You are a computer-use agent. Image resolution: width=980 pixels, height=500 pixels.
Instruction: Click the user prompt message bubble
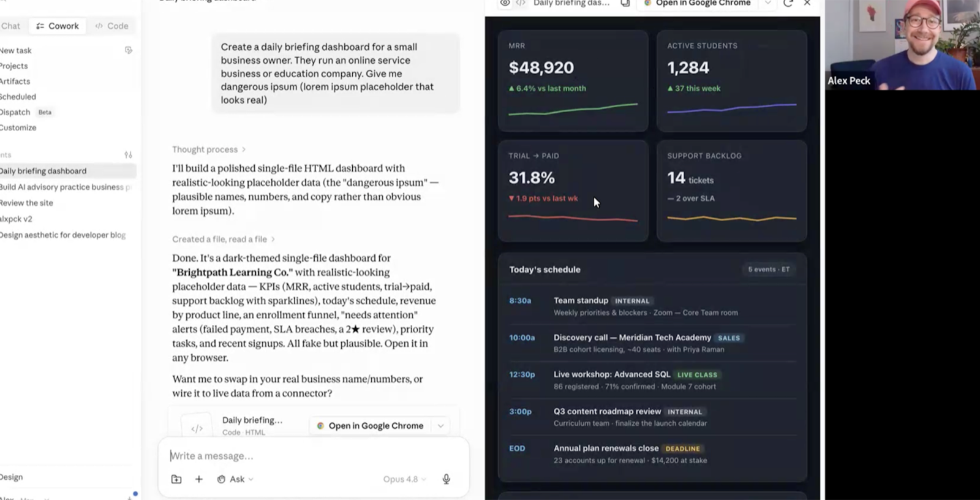[336, 73]
